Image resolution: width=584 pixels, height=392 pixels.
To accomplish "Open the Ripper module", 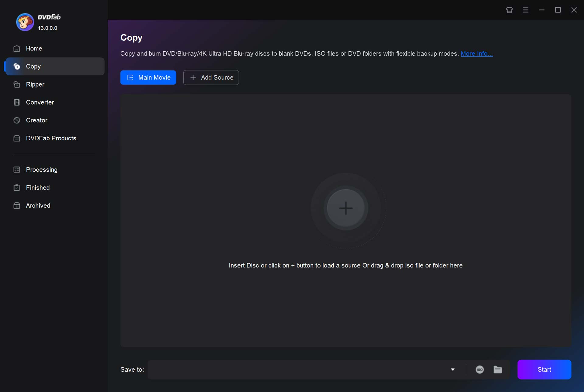I will (55, 84).
